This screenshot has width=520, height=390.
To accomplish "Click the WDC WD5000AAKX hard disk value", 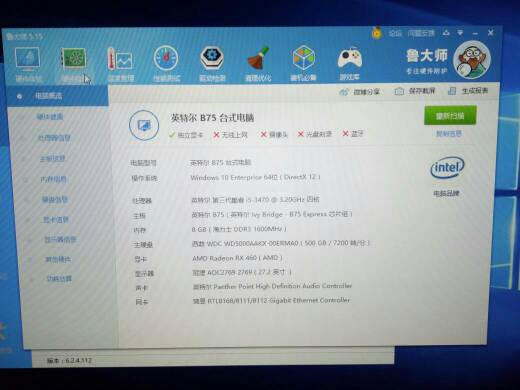I will (x=281, y=243).
